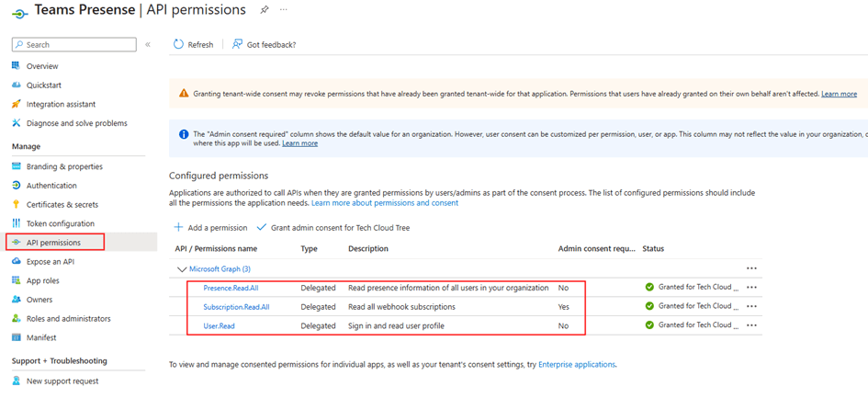Select the Certificates & secrets key icon
The image size is (868, 398).
pos(16,204)
